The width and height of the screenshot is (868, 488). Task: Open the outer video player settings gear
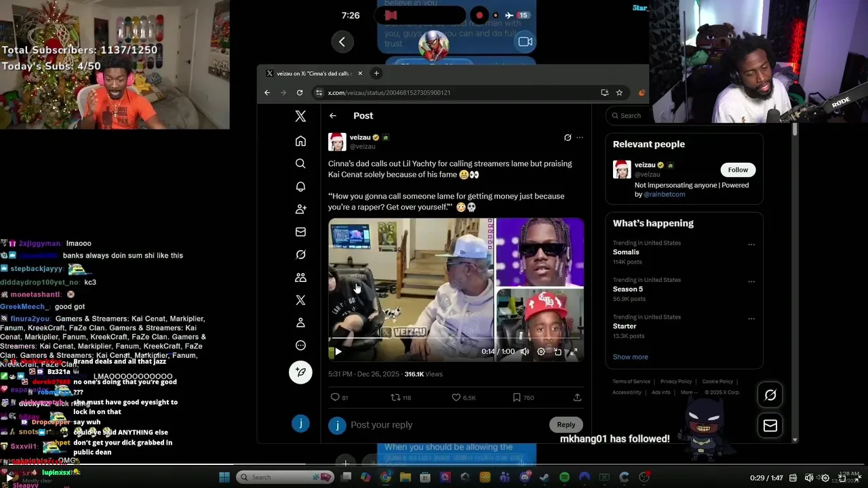point(826,478)
